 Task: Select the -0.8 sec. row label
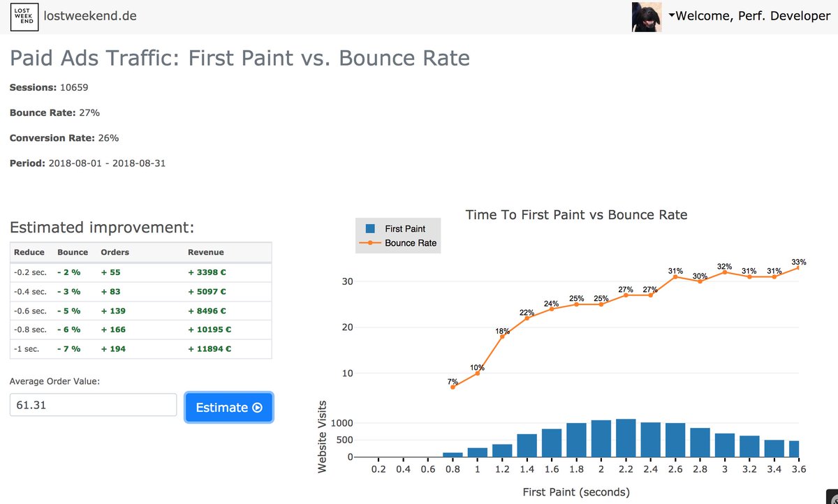click(30, 329)
